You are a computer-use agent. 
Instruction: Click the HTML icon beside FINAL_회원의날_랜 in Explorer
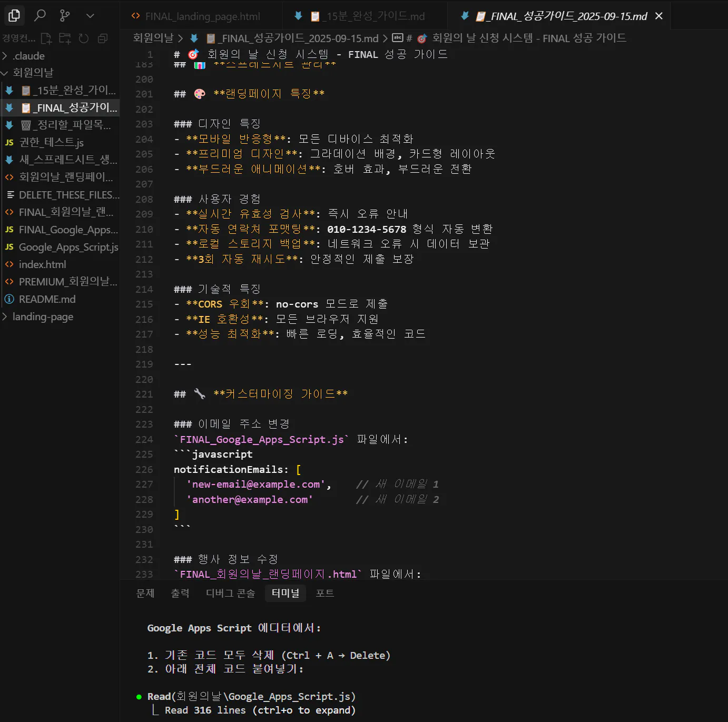click(9, 212)
